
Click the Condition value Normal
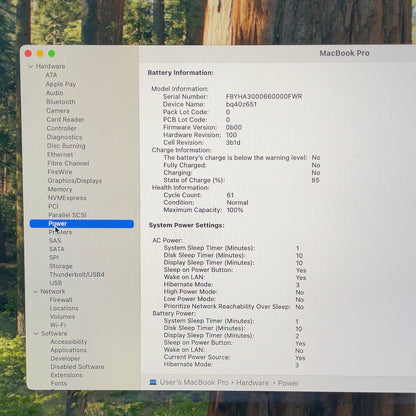tap(237, 203)
